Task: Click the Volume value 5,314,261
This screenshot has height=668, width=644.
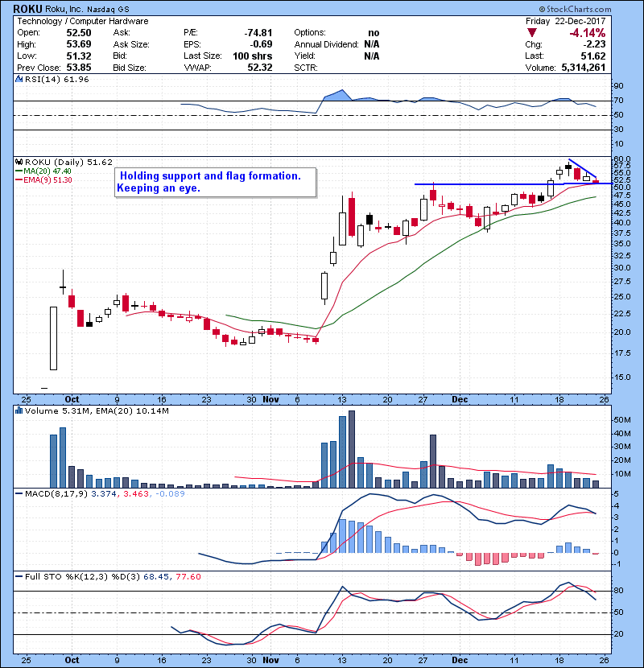Action: 584,68
